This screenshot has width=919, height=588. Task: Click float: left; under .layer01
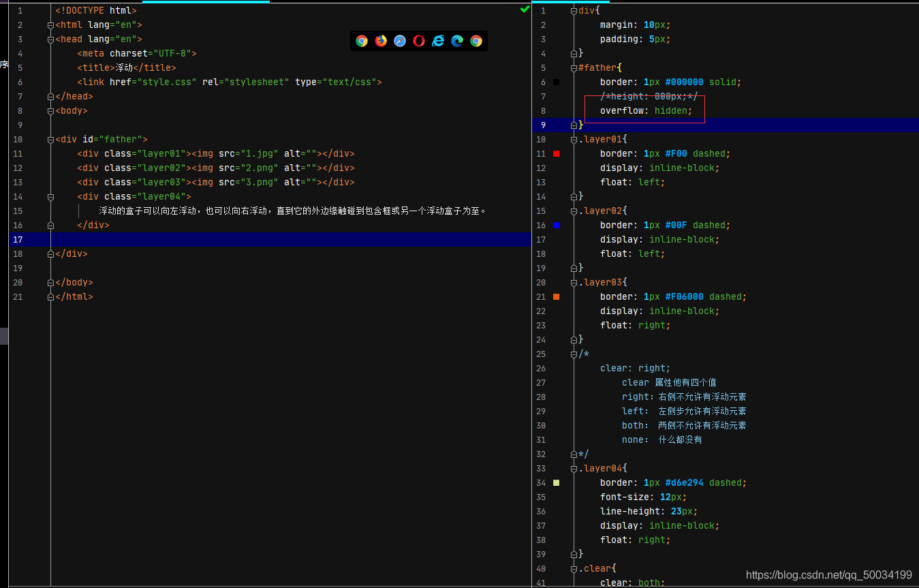pyautogui.click(x=633, y=183)
